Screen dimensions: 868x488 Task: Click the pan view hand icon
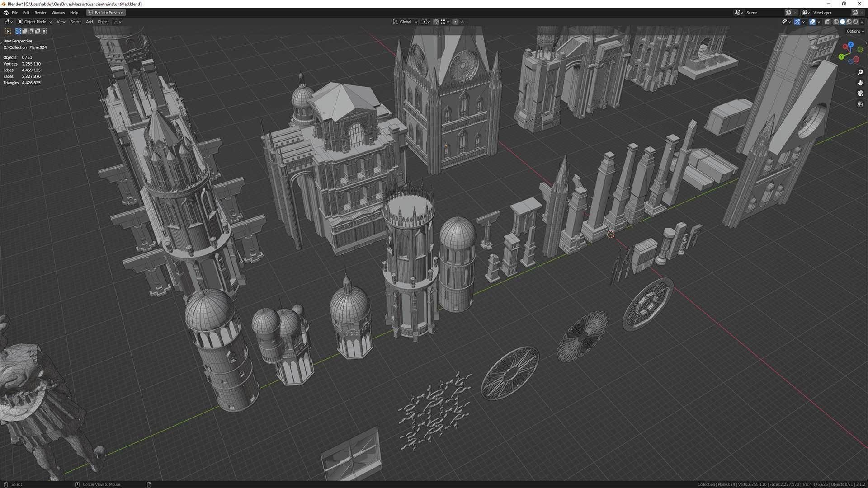[x=860, y=83]
